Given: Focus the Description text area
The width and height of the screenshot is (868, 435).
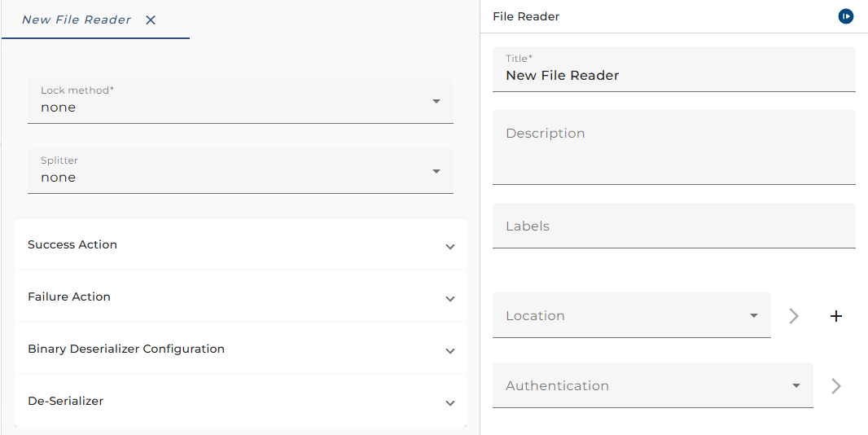Looking at the screenshot, I should click(x=673, y=147).
